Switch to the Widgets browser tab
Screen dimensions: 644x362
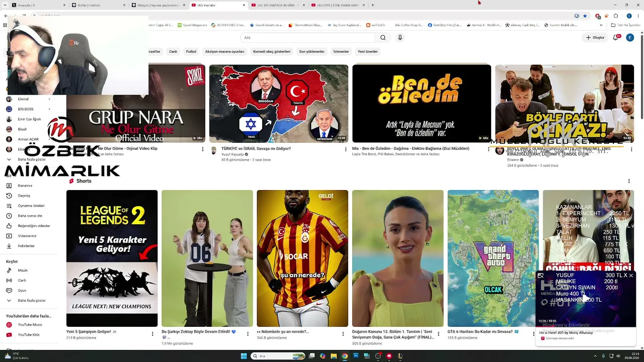click(x=158, y=5)
